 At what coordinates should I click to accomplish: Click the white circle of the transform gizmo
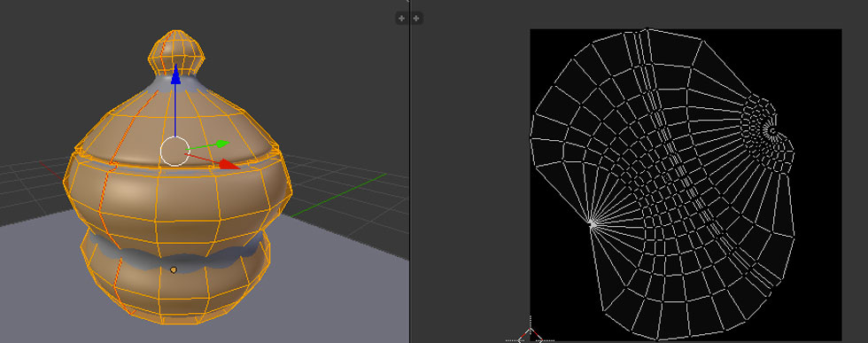(175, 151)
